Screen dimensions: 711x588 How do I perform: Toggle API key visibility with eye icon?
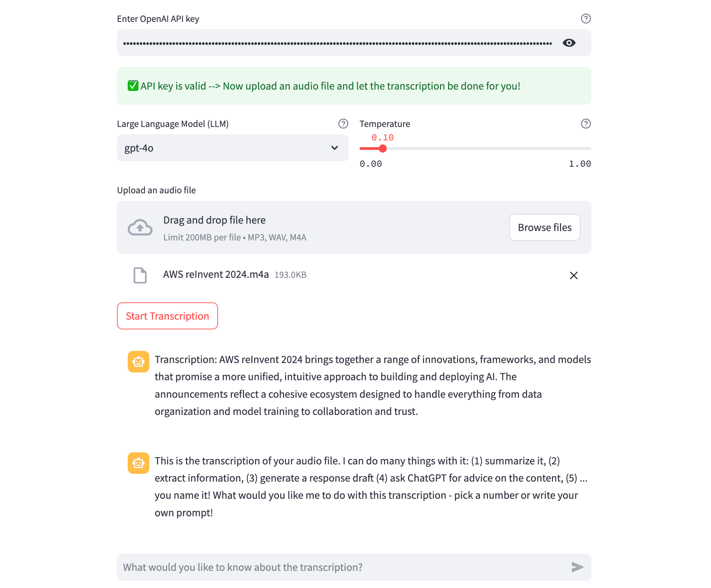[x=569, y=43]
